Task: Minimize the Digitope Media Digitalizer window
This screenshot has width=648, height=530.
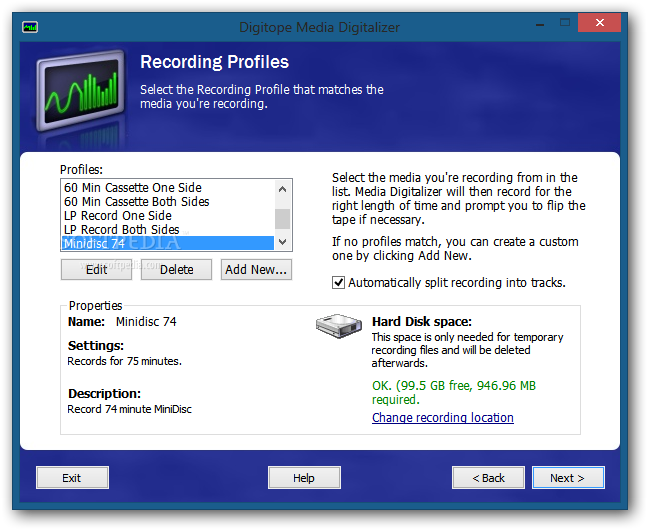Action: 540,24
